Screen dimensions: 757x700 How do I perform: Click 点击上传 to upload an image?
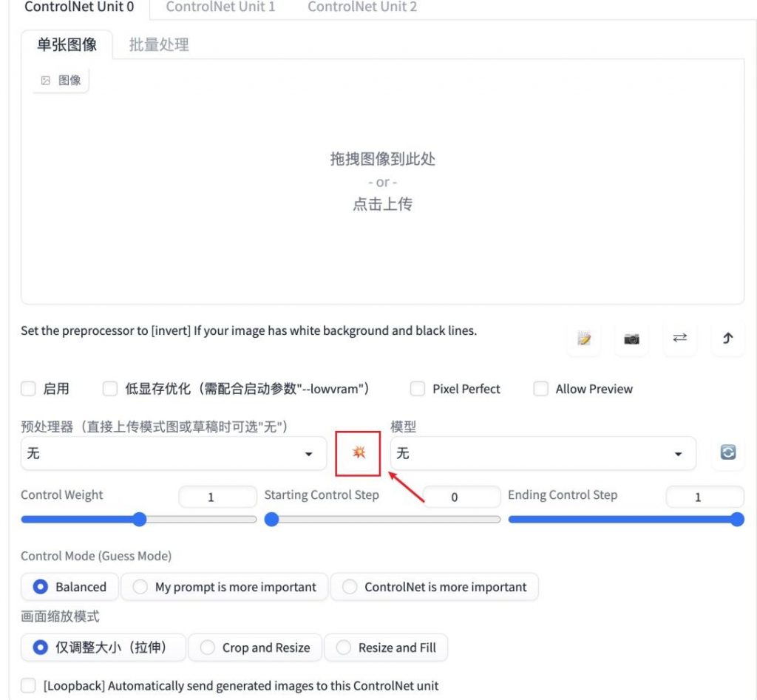[x=381, y=204]
